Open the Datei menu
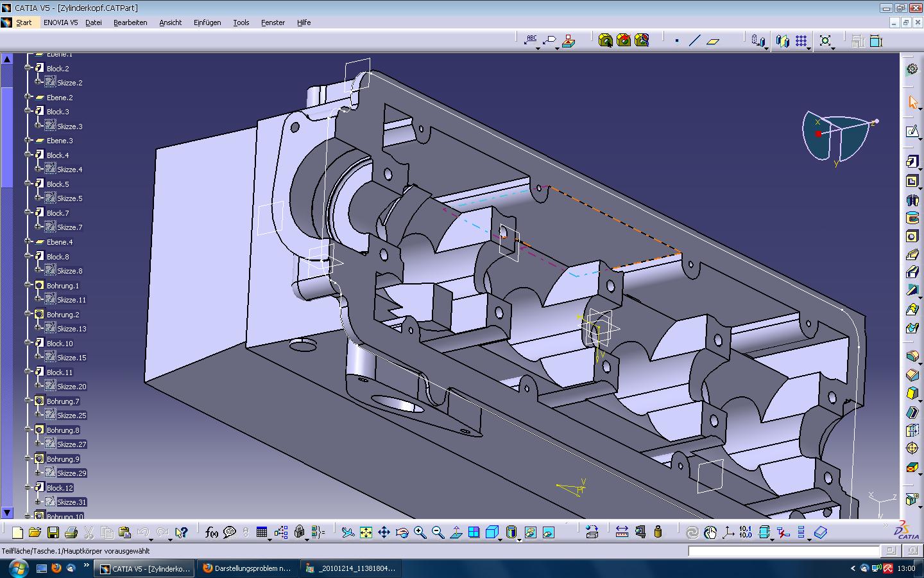Viewport: 924px width, 578px height. 94,22
